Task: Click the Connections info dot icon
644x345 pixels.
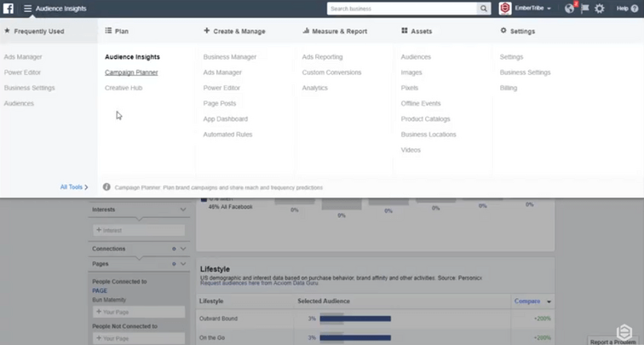Action: (x=174, y=249)
